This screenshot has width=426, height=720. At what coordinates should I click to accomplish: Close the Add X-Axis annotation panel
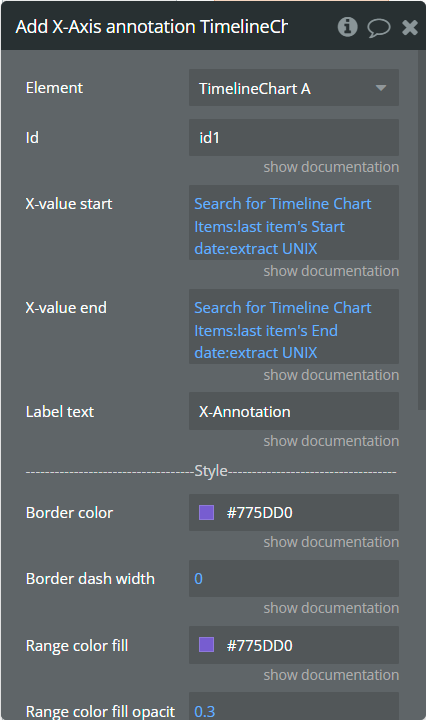[x=410, y=28]
